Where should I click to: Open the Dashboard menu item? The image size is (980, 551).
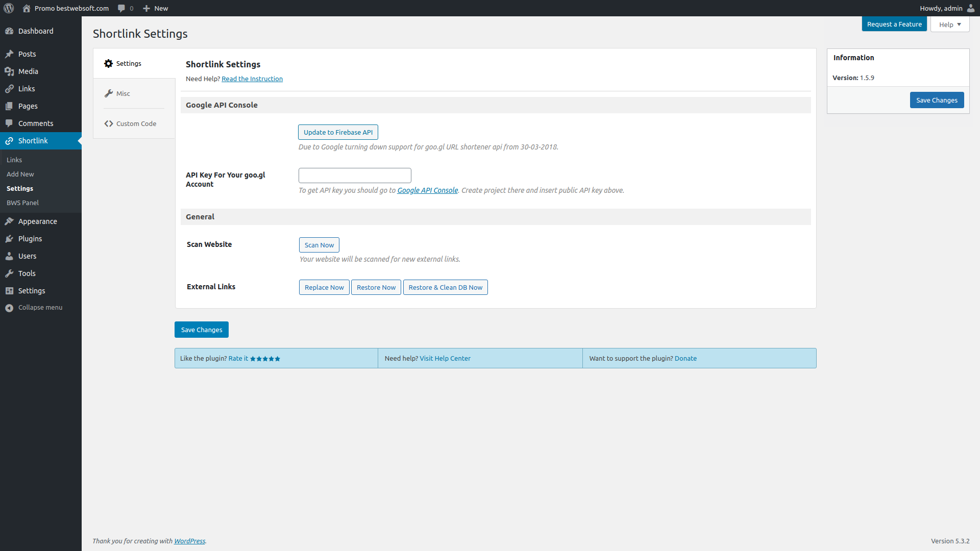(x=41, y=31)
